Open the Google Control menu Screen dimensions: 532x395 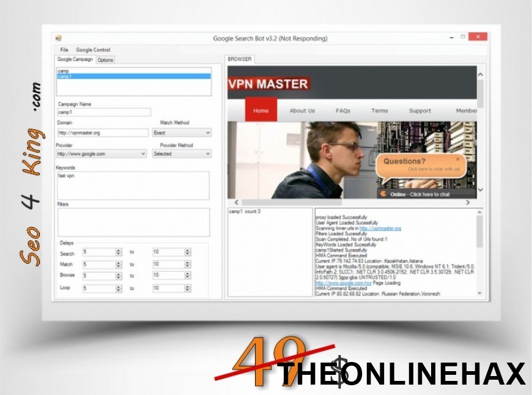click(x=93, y=50)
